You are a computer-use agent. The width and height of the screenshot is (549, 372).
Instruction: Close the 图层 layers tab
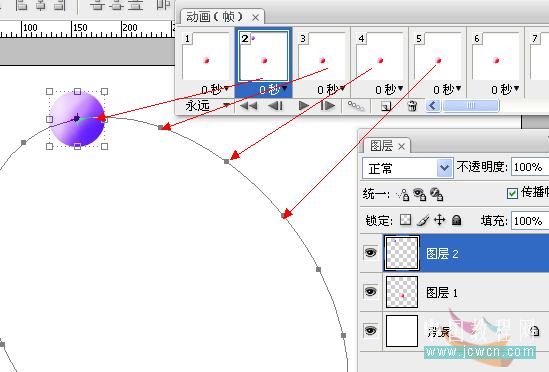point(402,146)
